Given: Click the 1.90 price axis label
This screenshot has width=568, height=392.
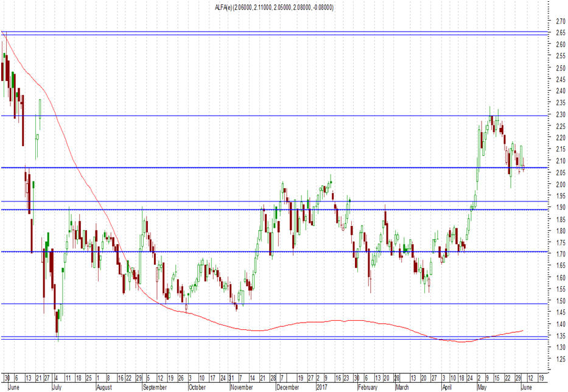Looking at the screenshot, I should (561, 208).
